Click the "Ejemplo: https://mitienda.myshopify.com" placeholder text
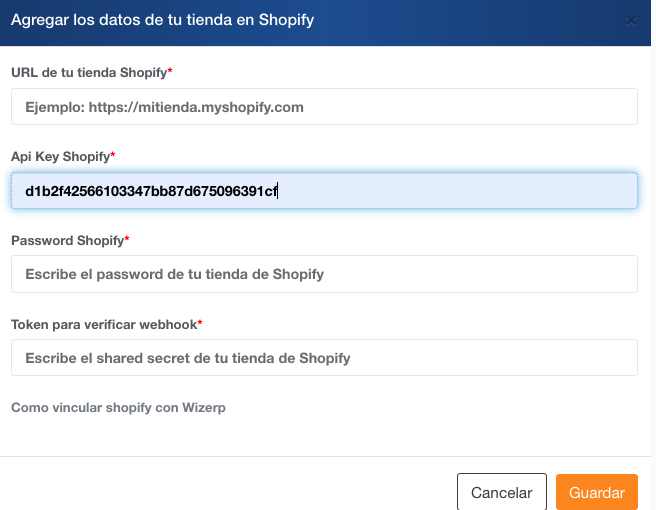The width and height of the screenshot is (656, 510). click(164, 106)
